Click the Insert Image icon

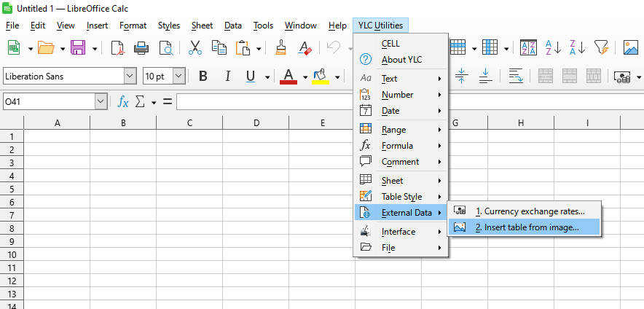coord(630,48)
